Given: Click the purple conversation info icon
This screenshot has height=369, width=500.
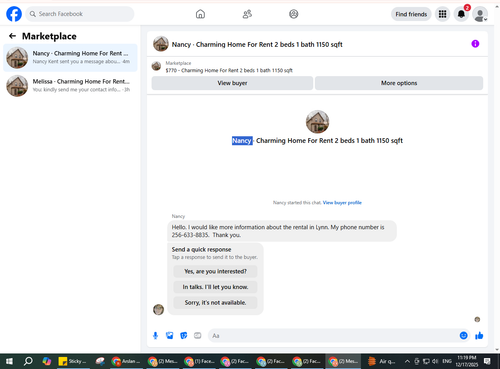Looking at the screenshot, I should click(475, 44).
